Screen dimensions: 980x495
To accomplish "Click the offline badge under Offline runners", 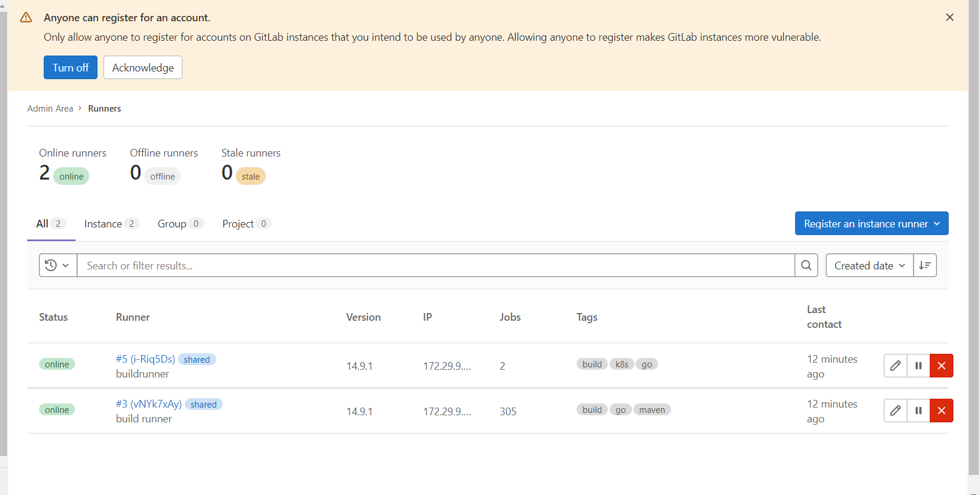I will click(162, 176).
